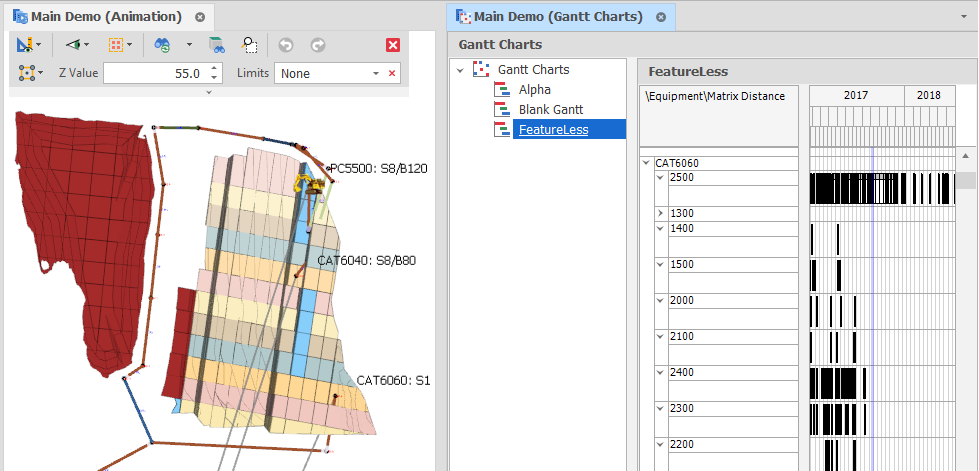Screen dimensions: 979x471
Task: Click the snap points icon beside Z Value
Action: [x=27, y=73]
